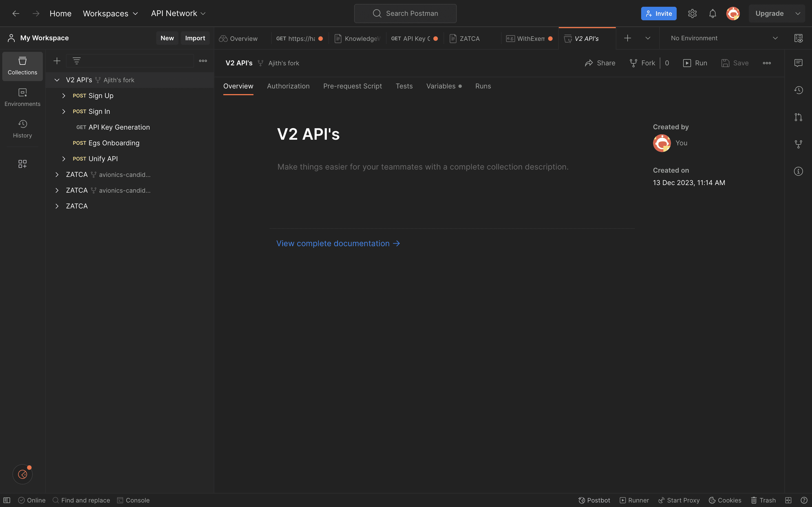Toggle the Online status indicator

point(32,500)
